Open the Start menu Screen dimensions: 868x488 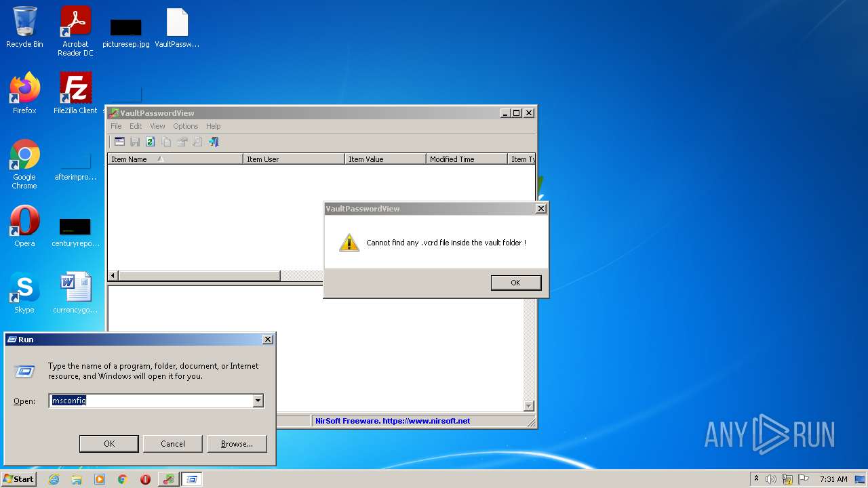pyautogui.click(x=18, y=479)
